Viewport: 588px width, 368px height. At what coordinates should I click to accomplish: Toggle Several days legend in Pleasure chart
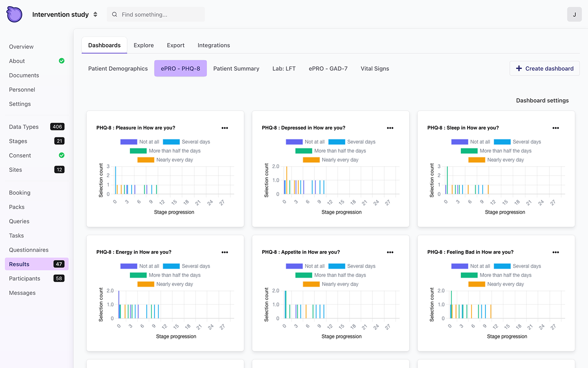187,142
